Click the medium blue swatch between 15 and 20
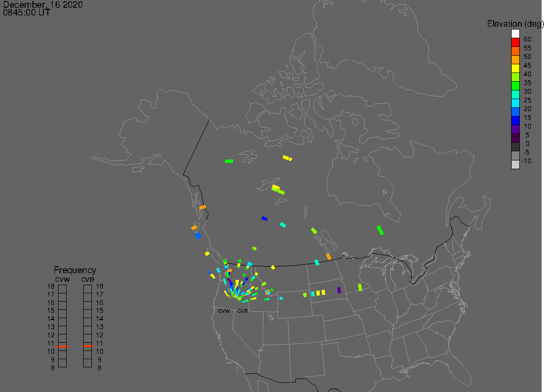The height and width of the screenshot is (392, 544). (515, 112)
